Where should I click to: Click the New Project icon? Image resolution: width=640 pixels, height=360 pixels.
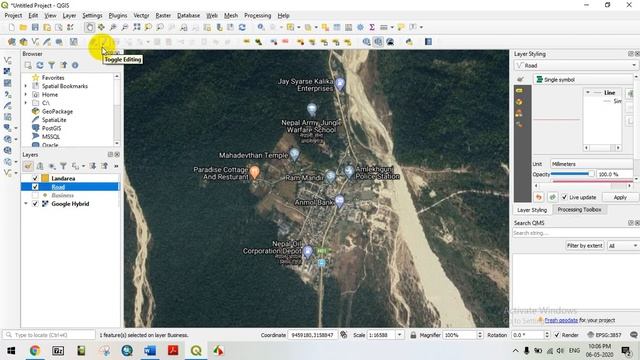[x=11, y=27]
